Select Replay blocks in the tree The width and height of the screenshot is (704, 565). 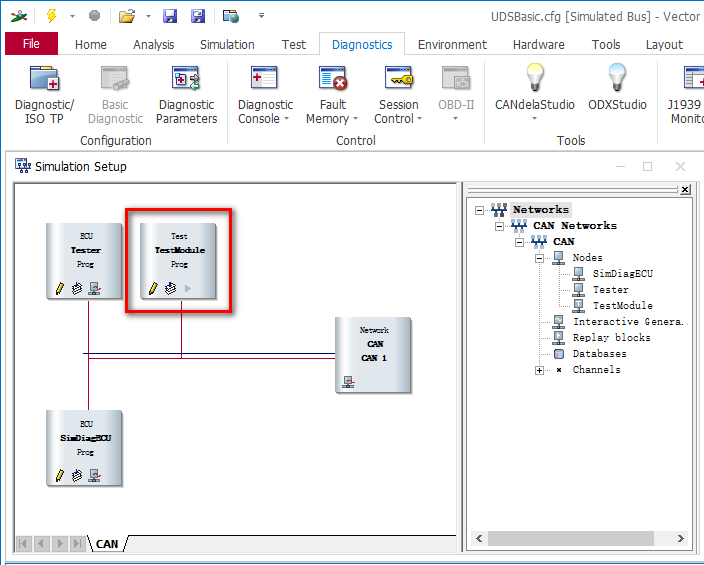click(612, 337)
